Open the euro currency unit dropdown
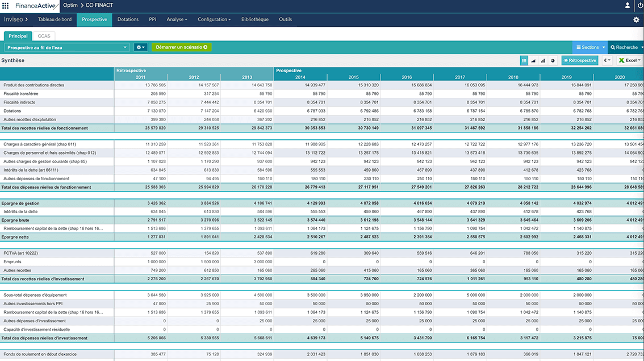This screenshot has height=361, width=644. pos(607,60)
